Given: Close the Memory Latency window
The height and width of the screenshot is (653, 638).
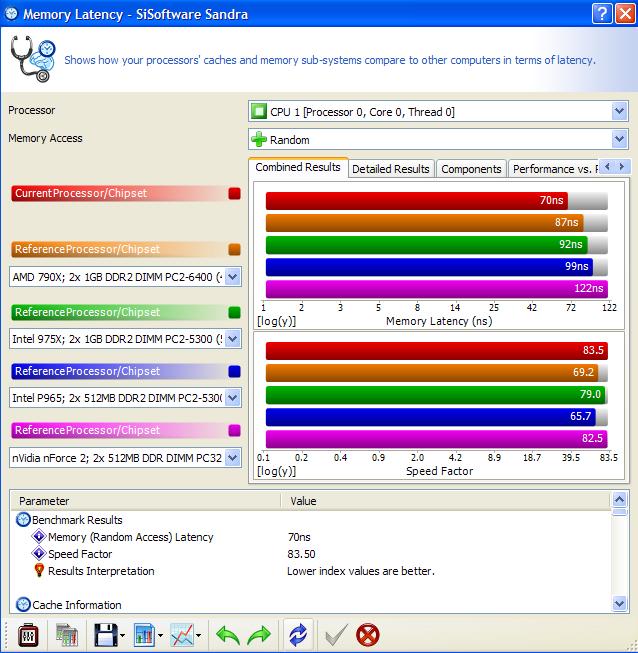Looking at the screenshot, I should coord(625,14).
